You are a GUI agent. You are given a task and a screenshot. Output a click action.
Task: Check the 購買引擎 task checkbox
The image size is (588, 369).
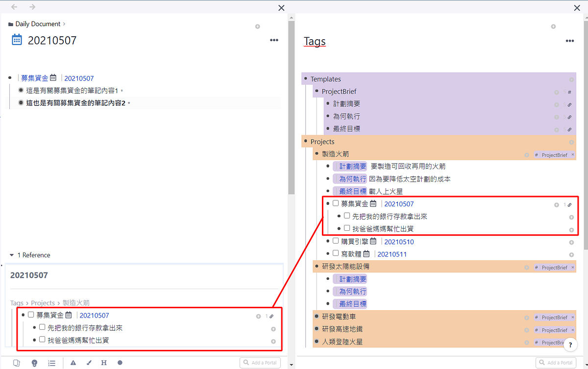click(336, 241)
